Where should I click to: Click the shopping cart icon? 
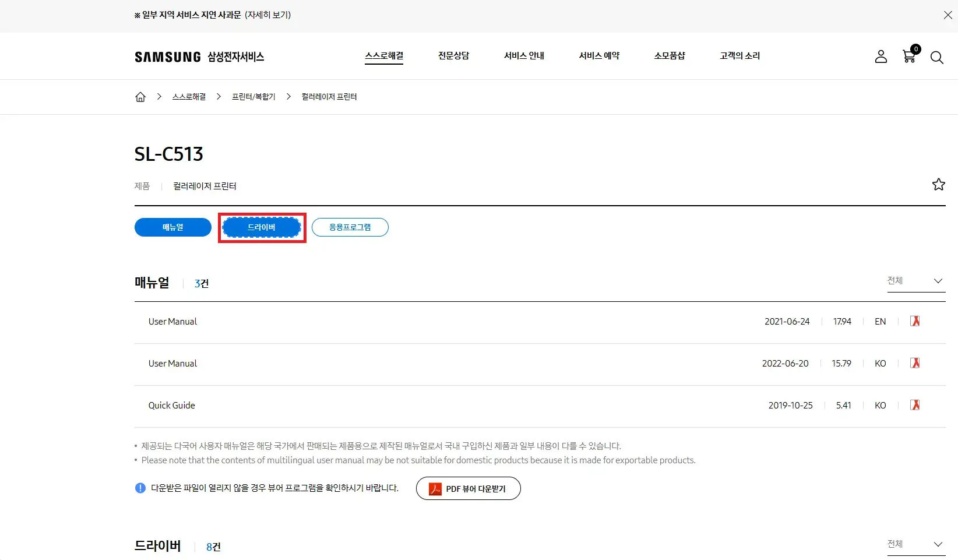pos(908,57)
